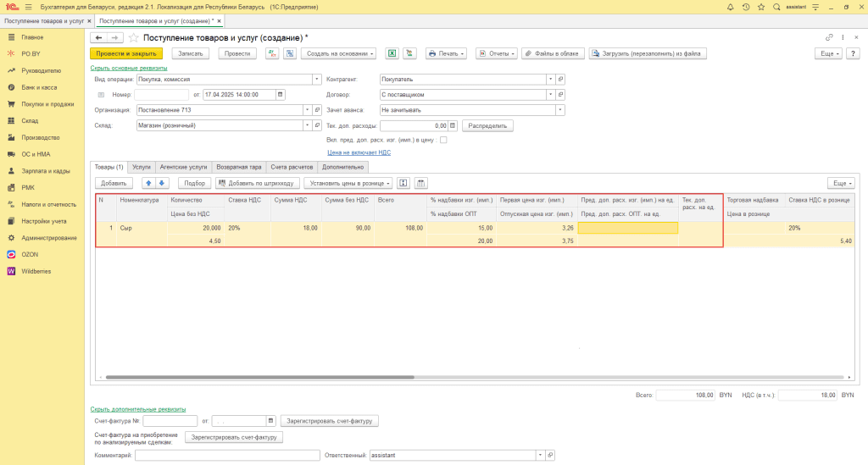This screenshot has width=868, height=465.
Task: Open the Ответственный record via its open icon
Action: [550, 455]
